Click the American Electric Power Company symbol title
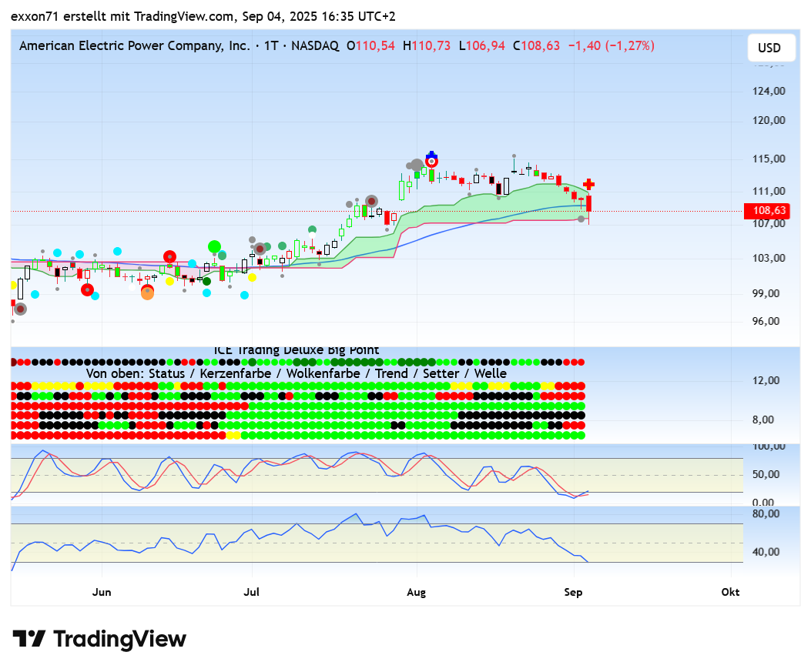This screenshot has height=672, width=811. click(x=134, y=46)
